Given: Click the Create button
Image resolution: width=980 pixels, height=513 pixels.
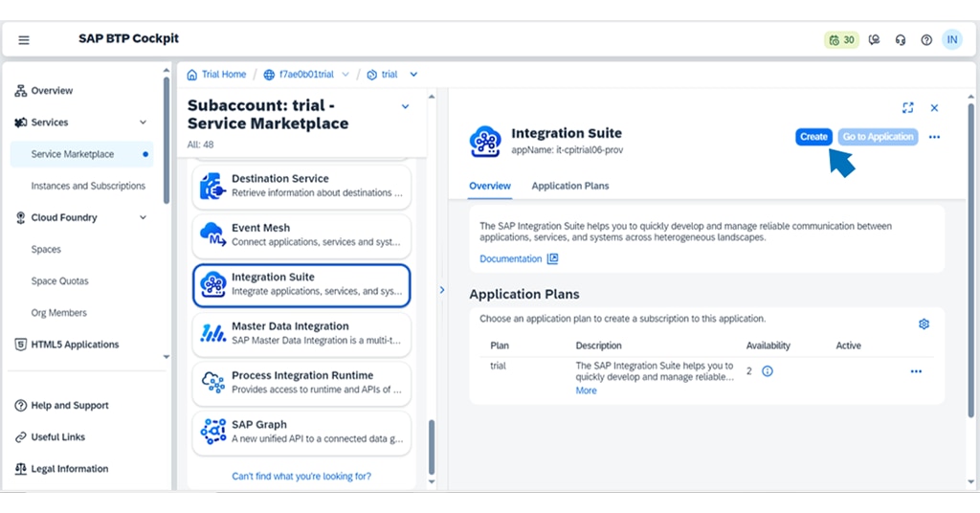Looking at the screenshot, I should 813,137.
